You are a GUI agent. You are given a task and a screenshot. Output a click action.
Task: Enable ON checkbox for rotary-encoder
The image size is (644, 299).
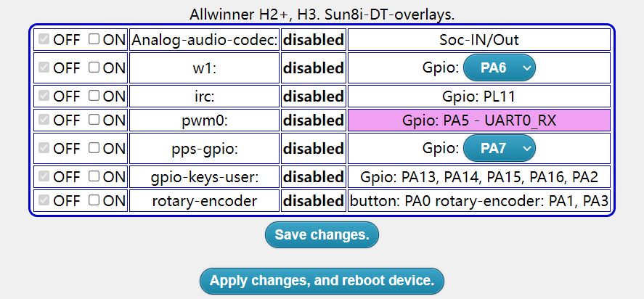point(94,200)
